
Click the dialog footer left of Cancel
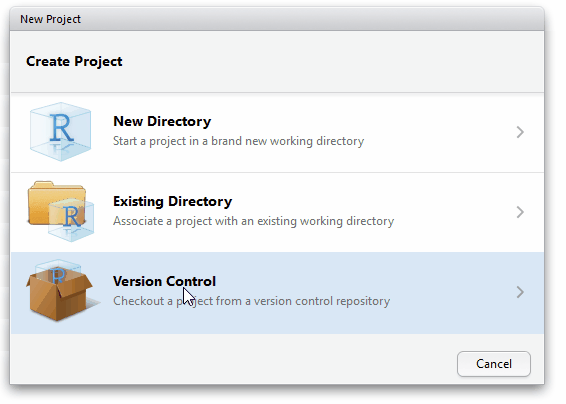(x=231, y=359)
